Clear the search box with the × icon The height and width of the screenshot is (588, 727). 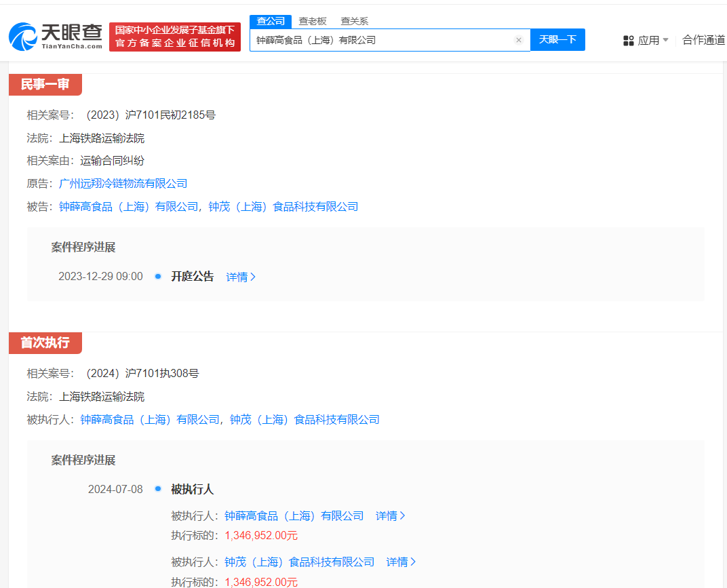pos(519,40)
